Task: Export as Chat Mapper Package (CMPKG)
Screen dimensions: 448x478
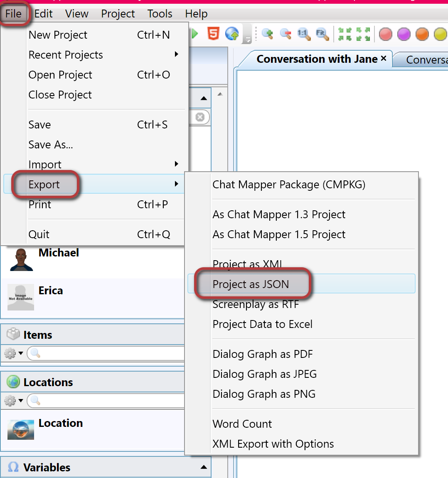Action: click(x=302, y=185)
